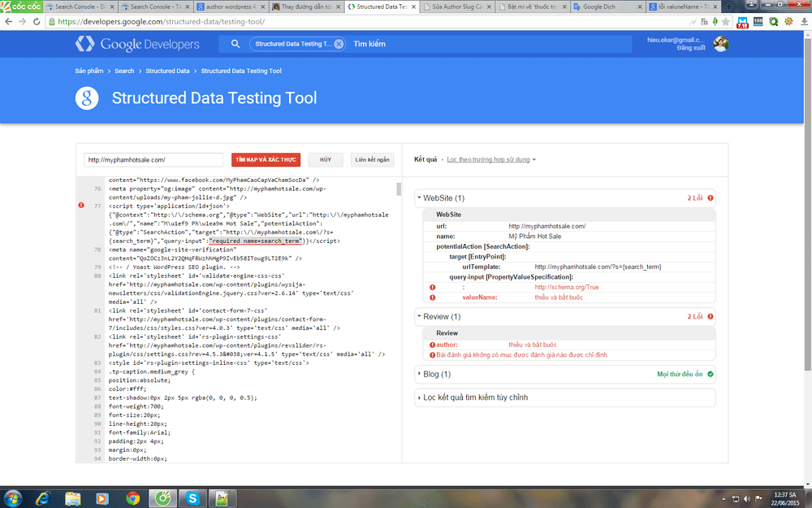Bookmark page with the star icon
This screenshot has width=812, height=508.
(x=726, y=22)
